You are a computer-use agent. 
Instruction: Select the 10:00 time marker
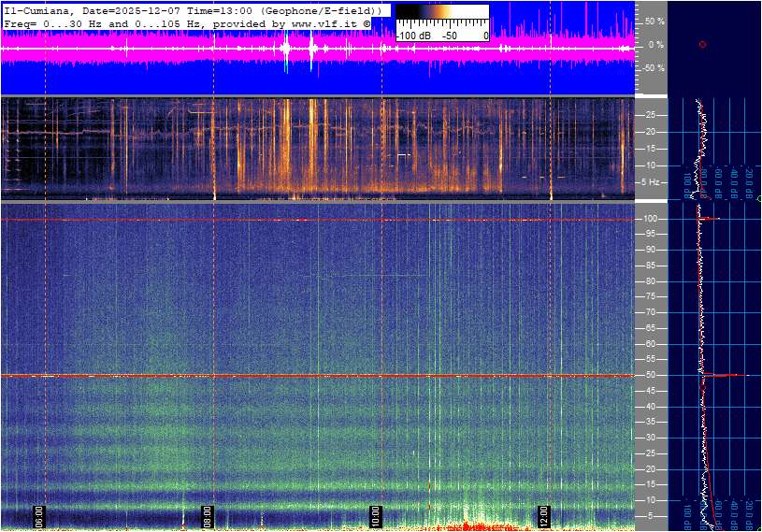[x=375, y=516]
